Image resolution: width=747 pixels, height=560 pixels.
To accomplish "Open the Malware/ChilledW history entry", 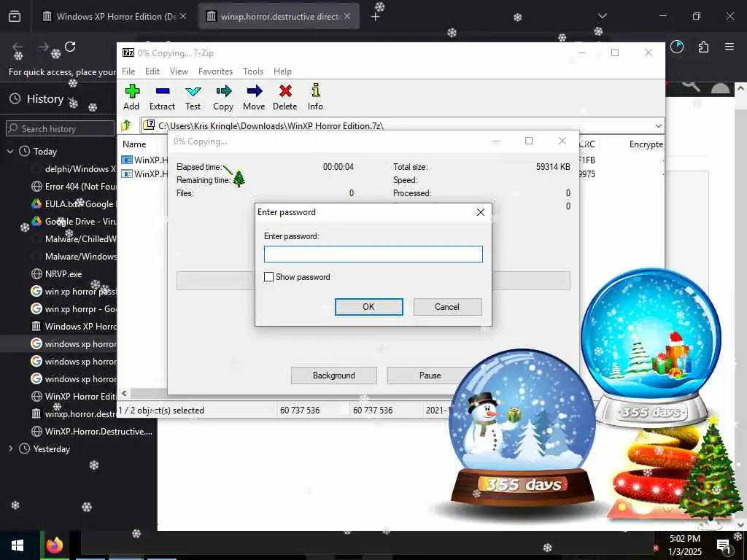I will (74, 239).
